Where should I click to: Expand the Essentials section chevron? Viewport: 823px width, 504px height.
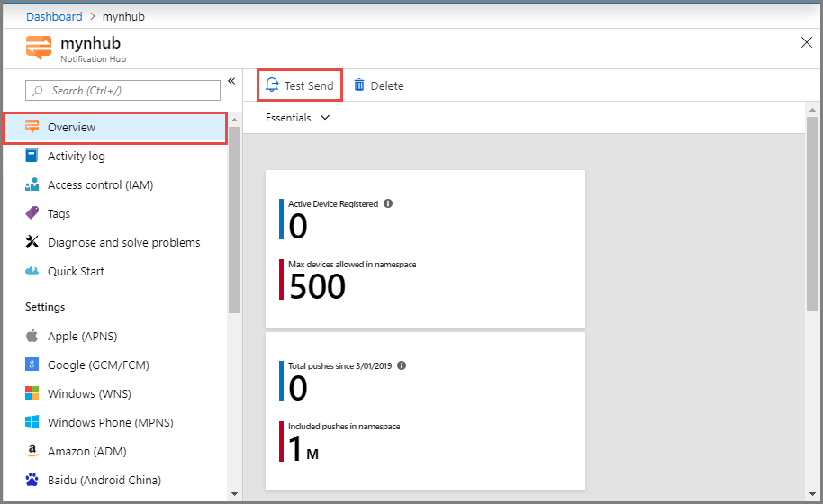[x=325, y=118]
